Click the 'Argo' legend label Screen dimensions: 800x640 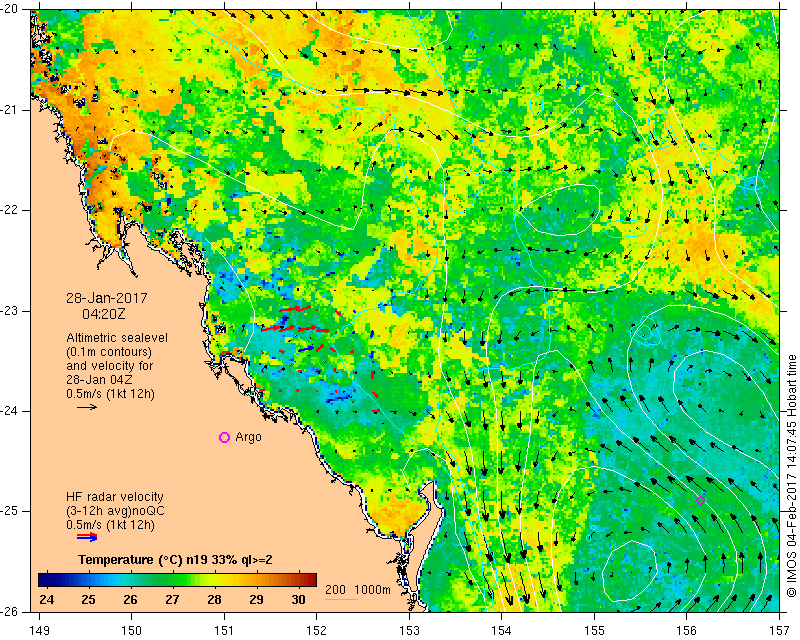[248, 437]
